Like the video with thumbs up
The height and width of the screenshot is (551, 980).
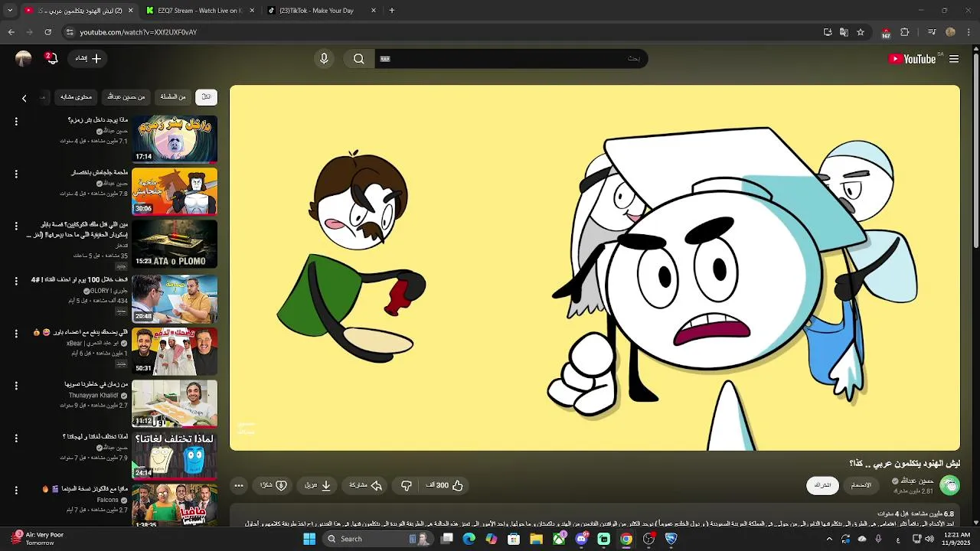point(445,485)
